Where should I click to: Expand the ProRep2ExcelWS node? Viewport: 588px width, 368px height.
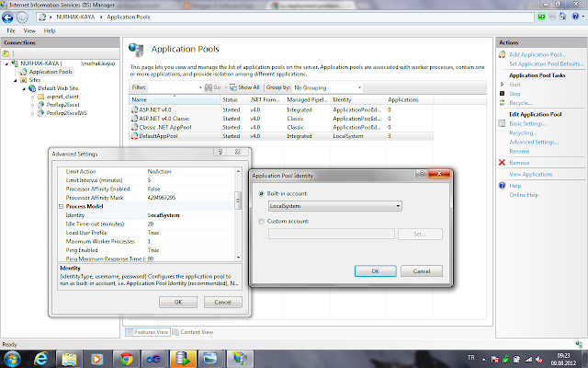(33, 113)
